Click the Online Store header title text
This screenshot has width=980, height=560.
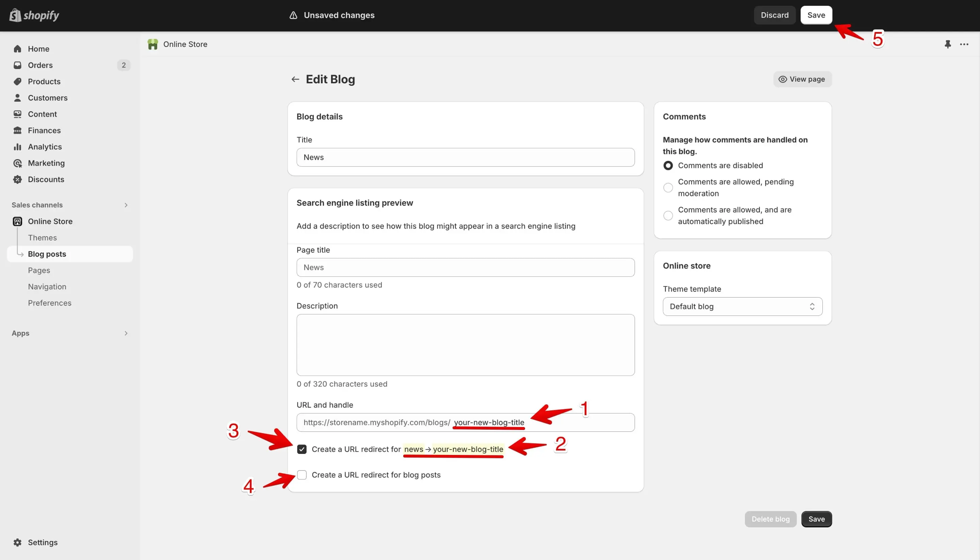185,44
